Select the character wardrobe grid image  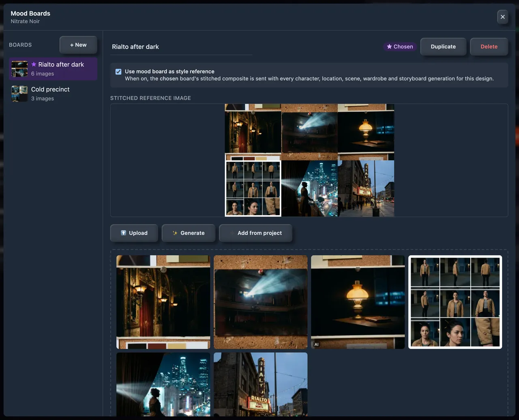(455, 302)
